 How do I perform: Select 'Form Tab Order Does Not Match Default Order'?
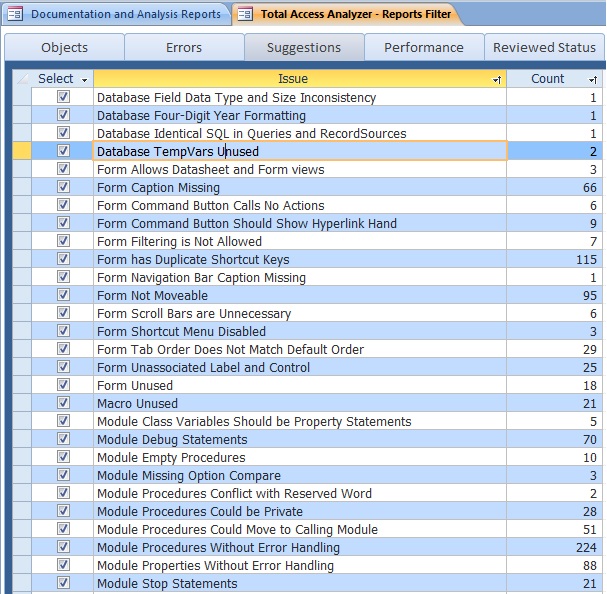tap(230, 350)
